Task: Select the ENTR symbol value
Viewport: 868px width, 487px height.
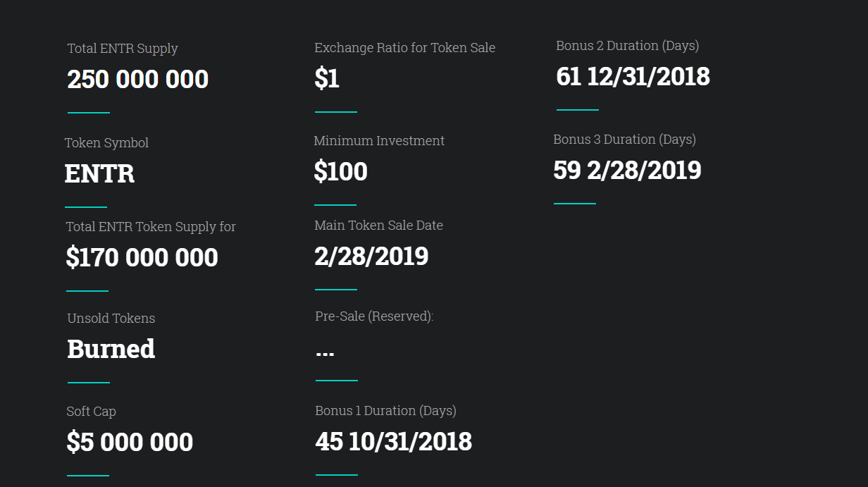Action: 99,173
